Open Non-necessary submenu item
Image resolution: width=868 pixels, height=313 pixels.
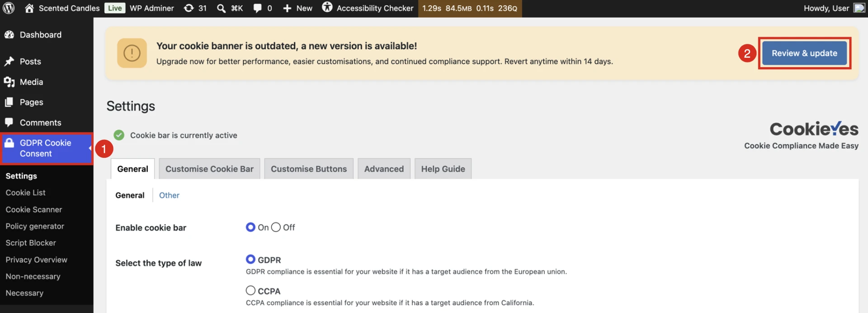pyautogui.click(x=33, y=276)
